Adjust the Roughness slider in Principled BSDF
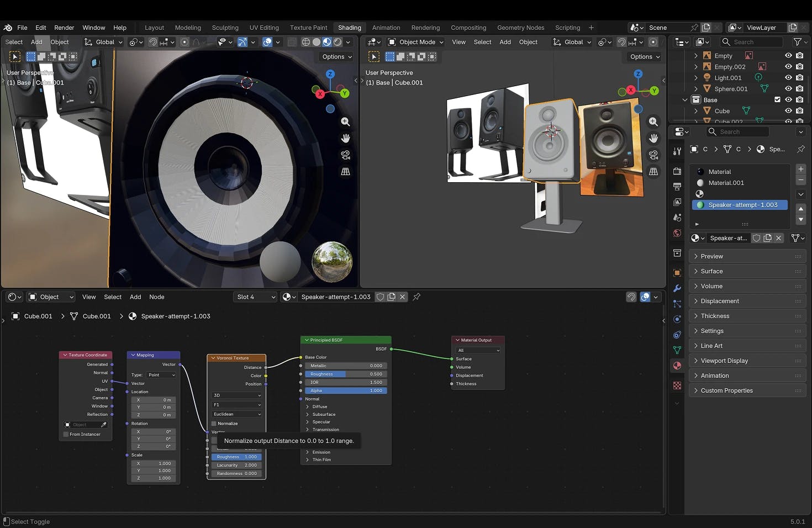Screen dimensions: 812x528 click(346, 374)
